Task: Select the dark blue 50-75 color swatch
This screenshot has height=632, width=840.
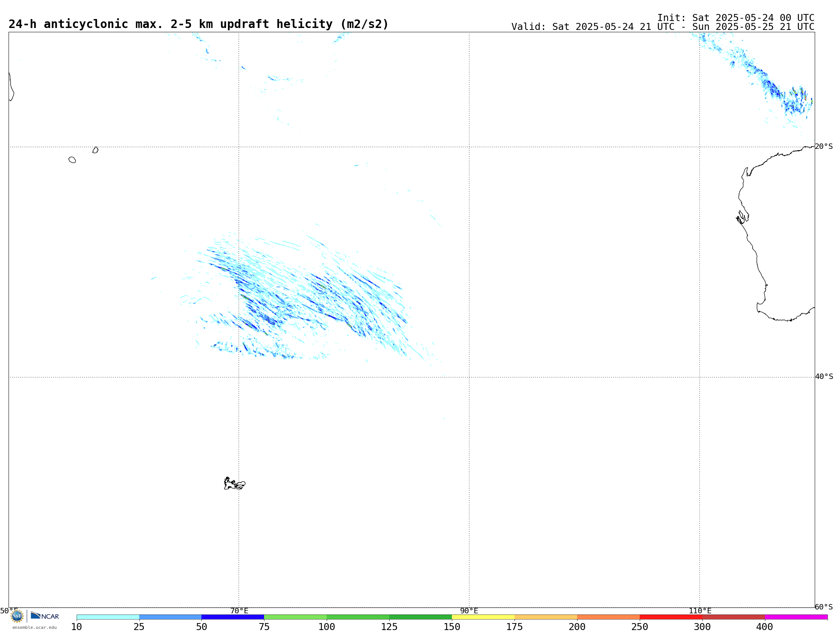Action: (233, 617)
